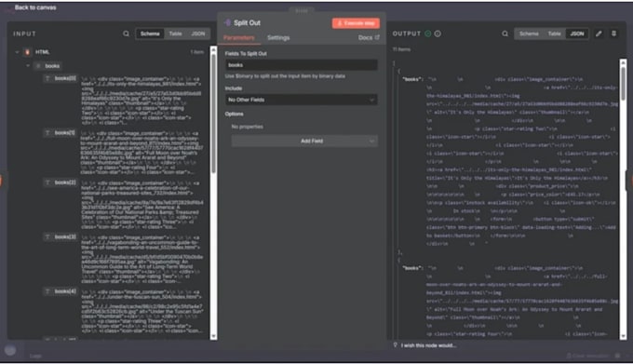Click the input panel scrollbar up arrow

pyautogui.click(x=213, y=49)
